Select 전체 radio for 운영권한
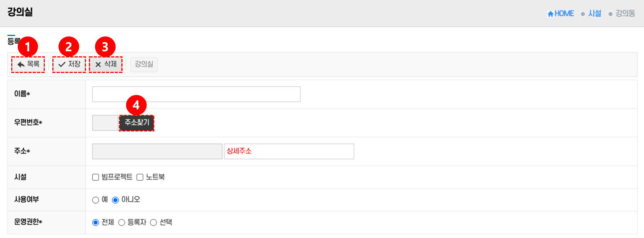 coord(96,222)
